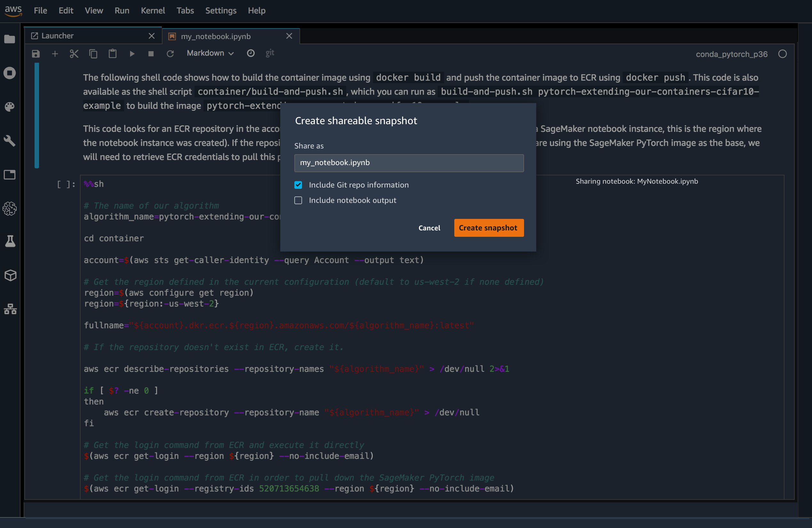Switch kernel via conda_pytorch_p36 selector
The width and height of the screenshot is (812, 528).
tap(731, 54)
